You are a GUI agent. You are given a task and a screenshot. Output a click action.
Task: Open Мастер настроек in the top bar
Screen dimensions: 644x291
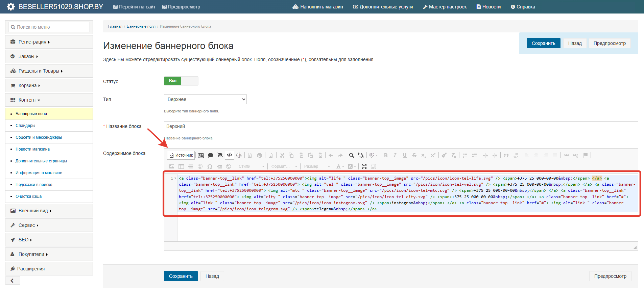(x=445, y=7)
